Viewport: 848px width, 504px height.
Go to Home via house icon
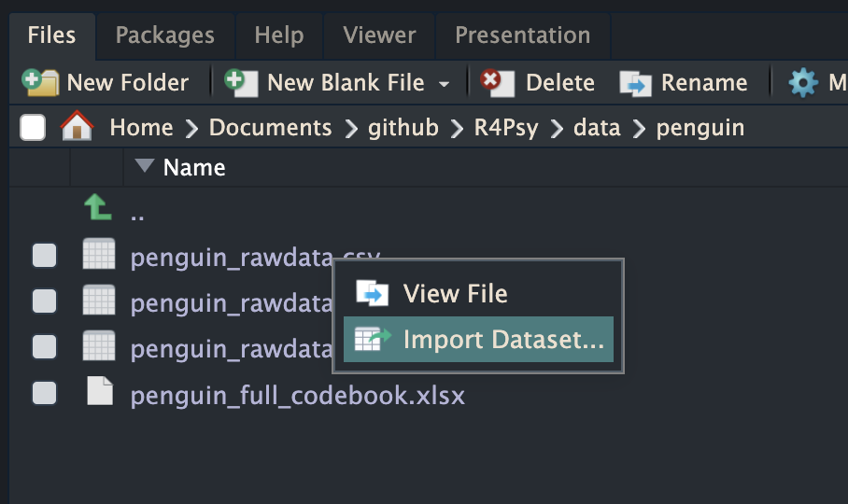tap(78, 127)
